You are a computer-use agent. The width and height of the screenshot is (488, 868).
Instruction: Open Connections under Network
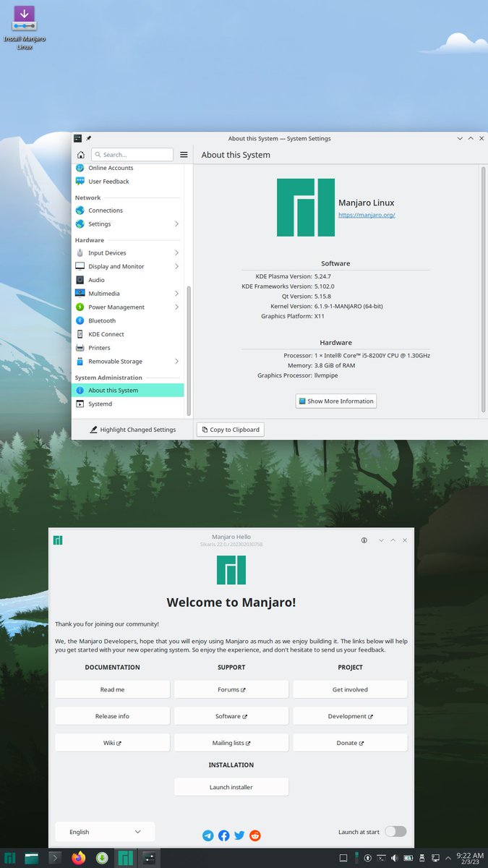coord(127,210)
